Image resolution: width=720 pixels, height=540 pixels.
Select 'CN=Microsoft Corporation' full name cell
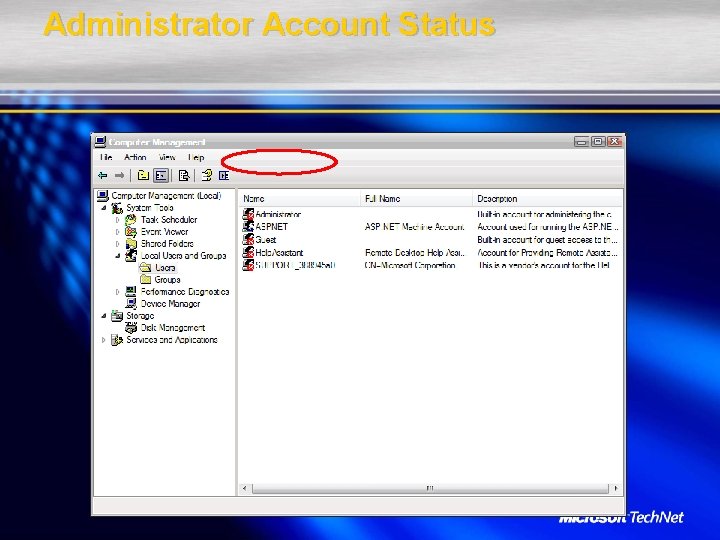410,265
